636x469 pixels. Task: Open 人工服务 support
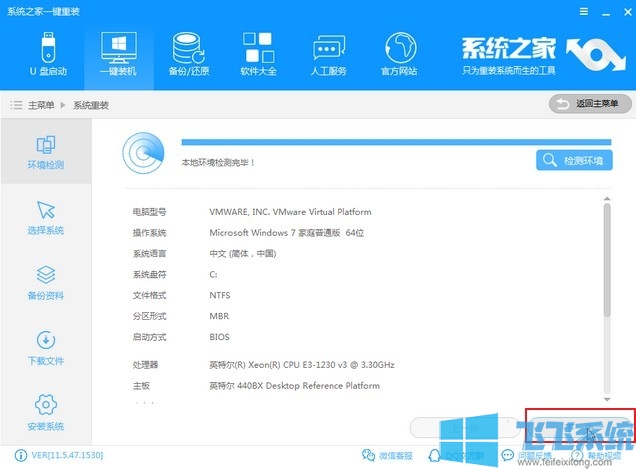pos(329,54)
